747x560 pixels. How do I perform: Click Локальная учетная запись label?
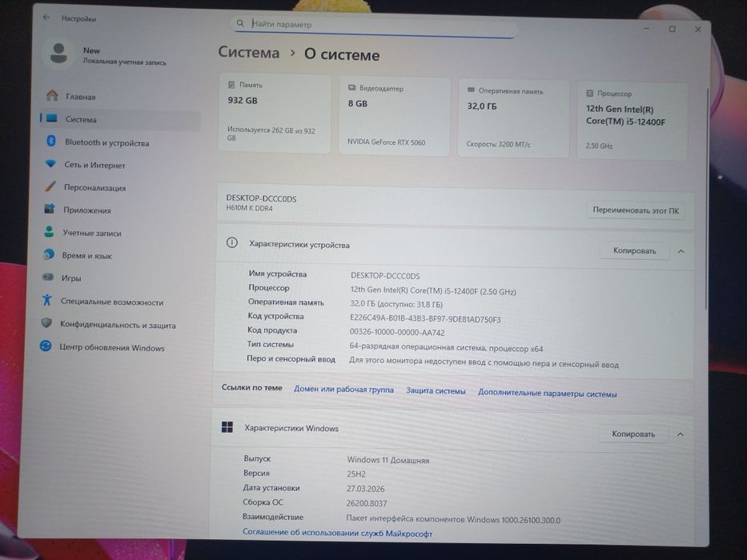tap(124, 62)
